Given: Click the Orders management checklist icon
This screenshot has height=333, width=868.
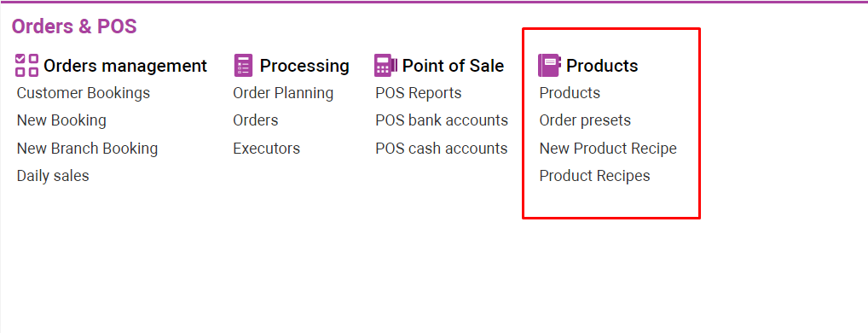Looking at the screenshot, I should tap(26, 66).
